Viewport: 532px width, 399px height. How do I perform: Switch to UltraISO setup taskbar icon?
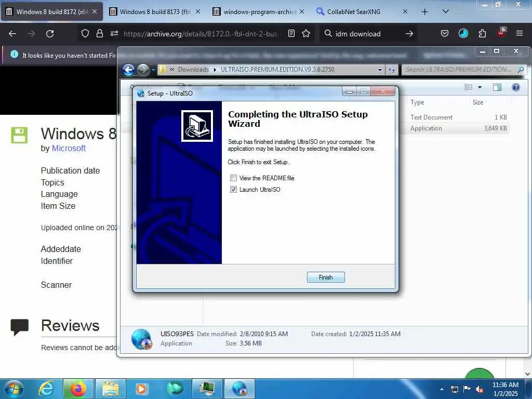point(240,389)
